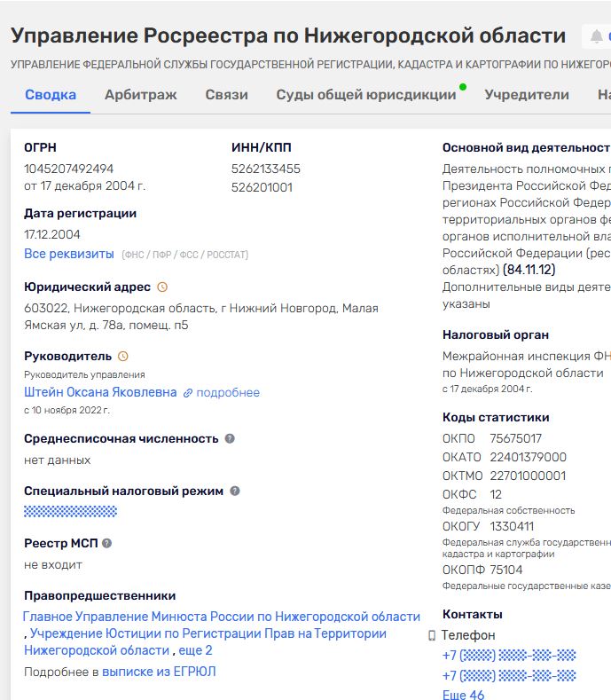Click the activity code (84.11.12)
The height and width of the screenshot is (700, 611).
coord(529,270)
